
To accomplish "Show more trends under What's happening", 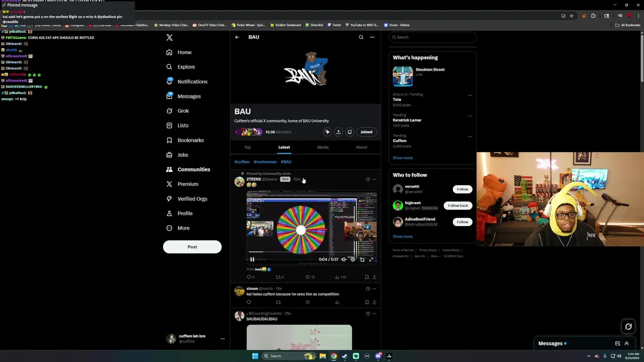I will (x=403, y=158).
